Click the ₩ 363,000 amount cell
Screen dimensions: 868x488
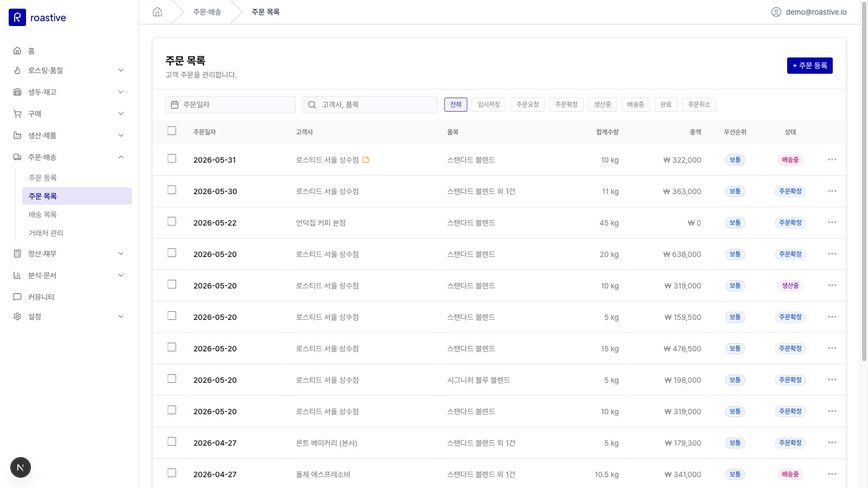(682, 191)
